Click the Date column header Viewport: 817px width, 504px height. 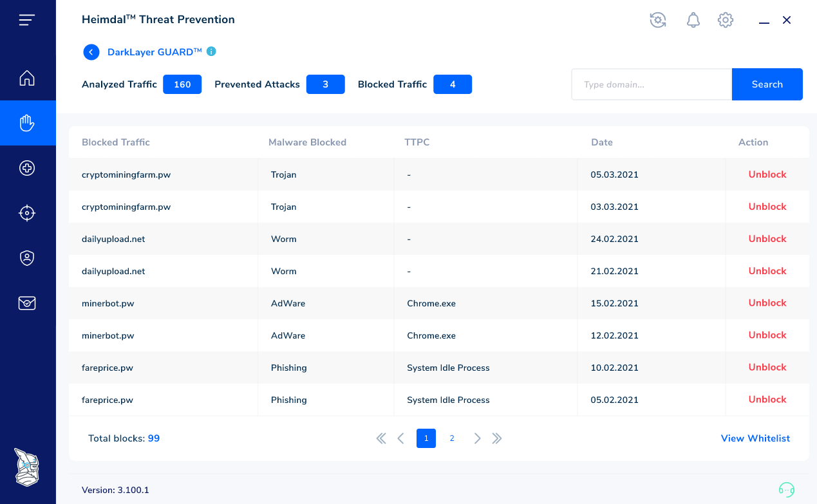pyautogui.click(x=602, y=142)
